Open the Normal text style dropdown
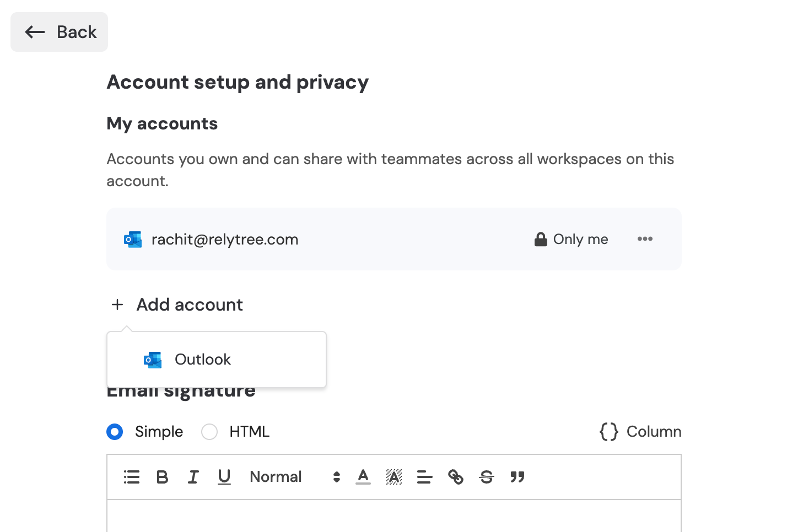The width and height of the screenshot is (787, 532). pyautogui.click(x=295, y=477)
